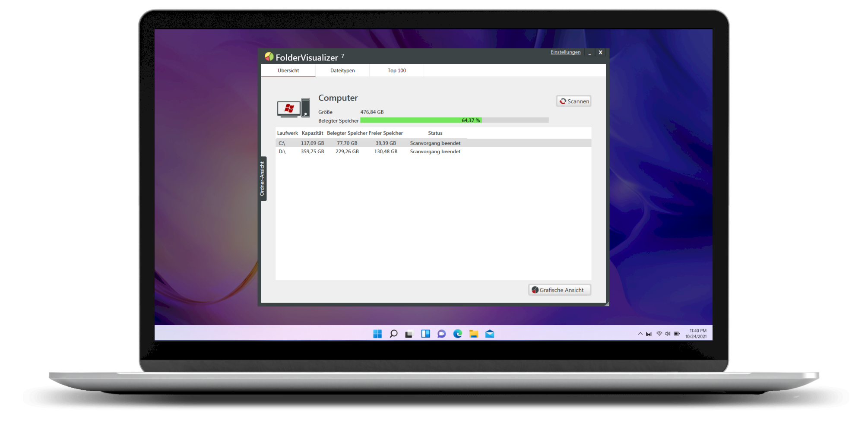Open Windows Start menu
This screenshot has height=436, width=868.
coord(377,334)
